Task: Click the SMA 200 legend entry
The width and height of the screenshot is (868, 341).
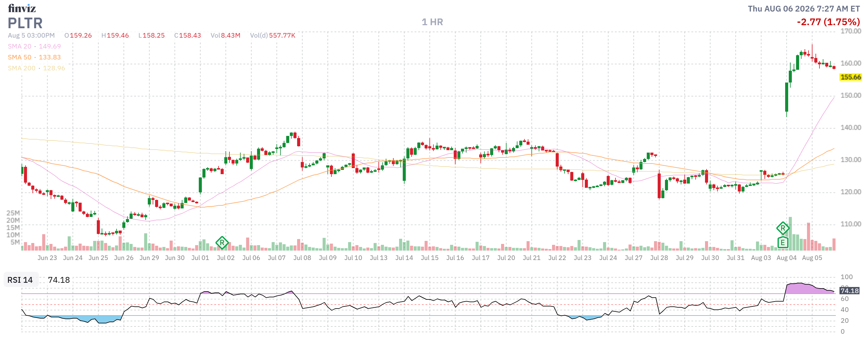Action: (x=36, y=68)
